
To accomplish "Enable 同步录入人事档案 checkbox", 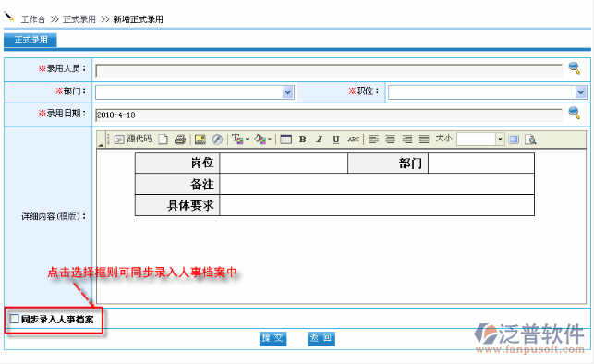I will click(x=15, y=319).
